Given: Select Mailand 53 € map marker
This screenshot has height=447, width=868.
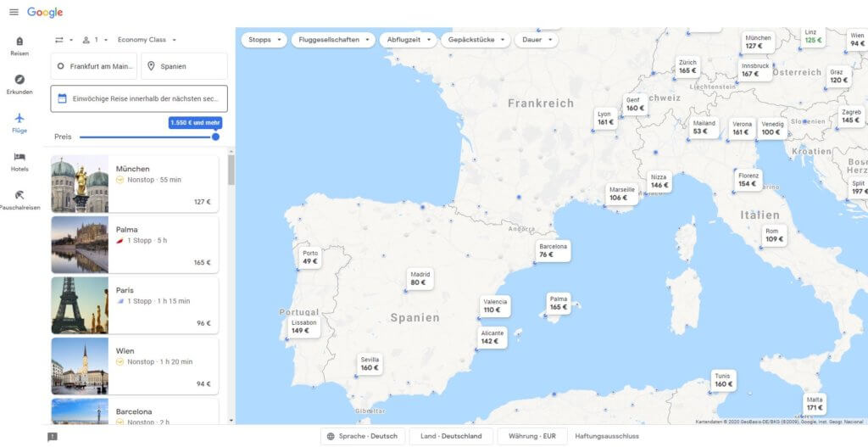Looking at the screenshot, I should coord(704,128).
